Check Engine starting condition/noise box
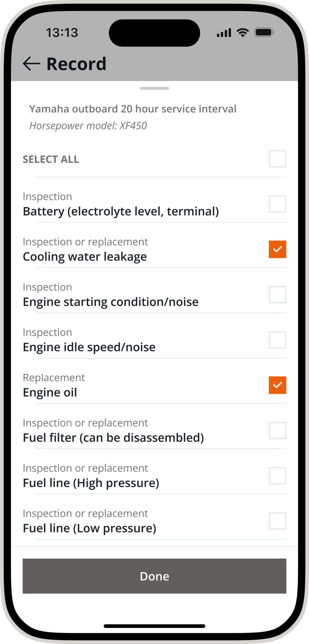The width and height of the screenshot is (309, 644). pos(277,295)
